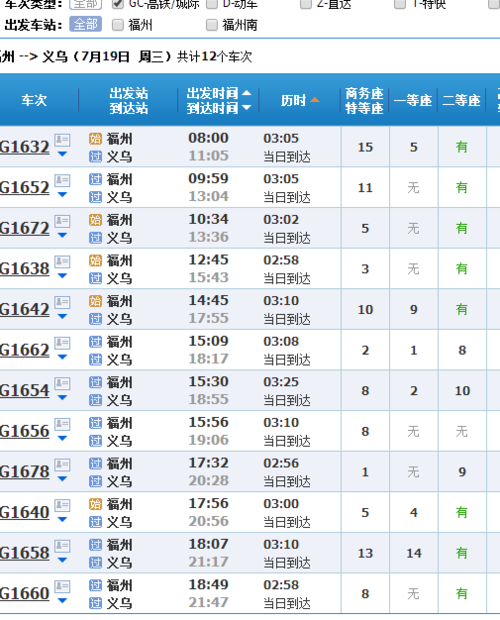Image resolution: width=500 pixels, height=620 pixels.
Task: Open ID card icon for train G1638
Action: (x=62, y=262)
